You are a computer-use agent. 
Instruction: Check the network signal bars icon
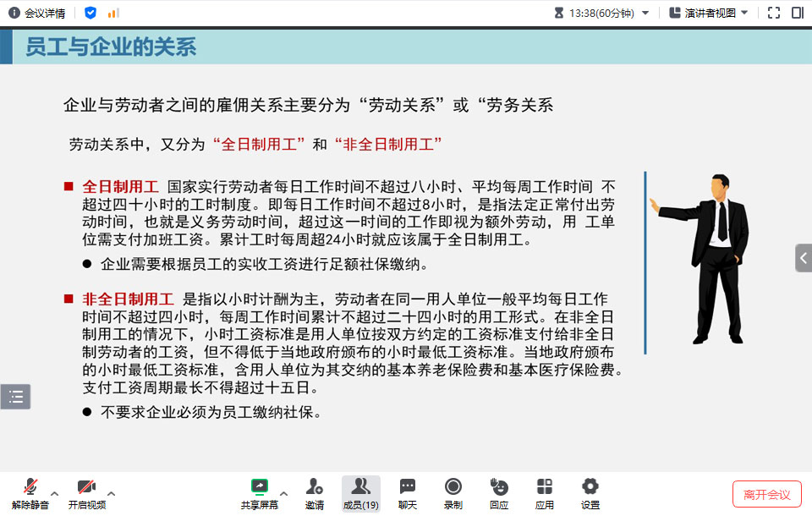tap(113, 13)
